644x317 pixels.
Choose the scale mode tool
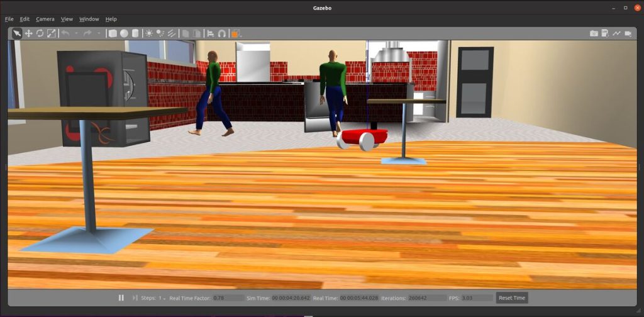[51, 33]
